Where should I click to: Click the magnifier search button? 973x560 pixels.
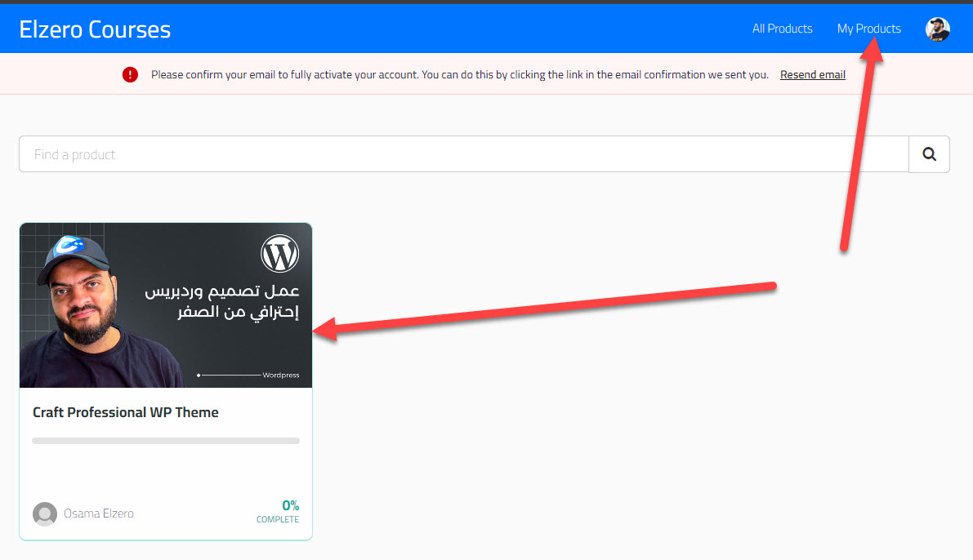pos(929,153)
